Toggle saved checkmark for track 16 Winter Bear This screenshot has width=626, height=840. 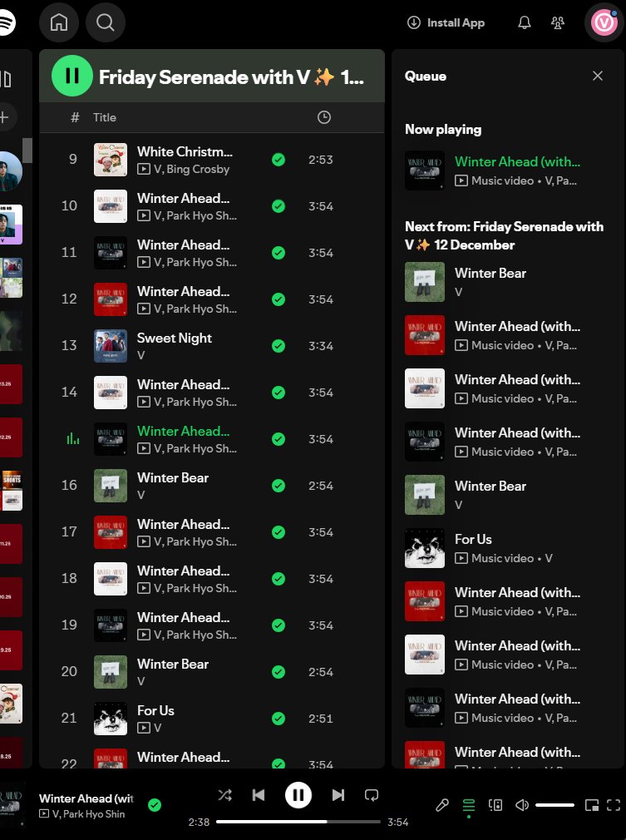(x=278, y=486)
